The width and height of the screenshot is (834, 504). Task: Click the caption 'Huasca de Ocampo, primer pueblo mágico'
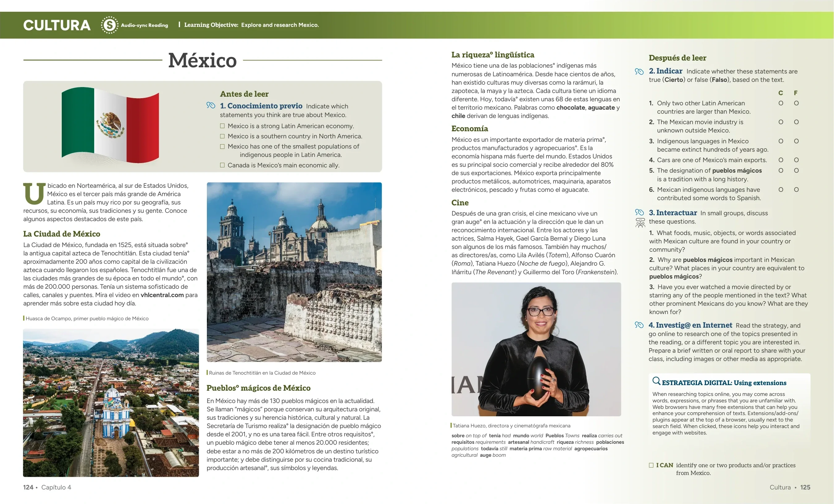click(87, 318)
